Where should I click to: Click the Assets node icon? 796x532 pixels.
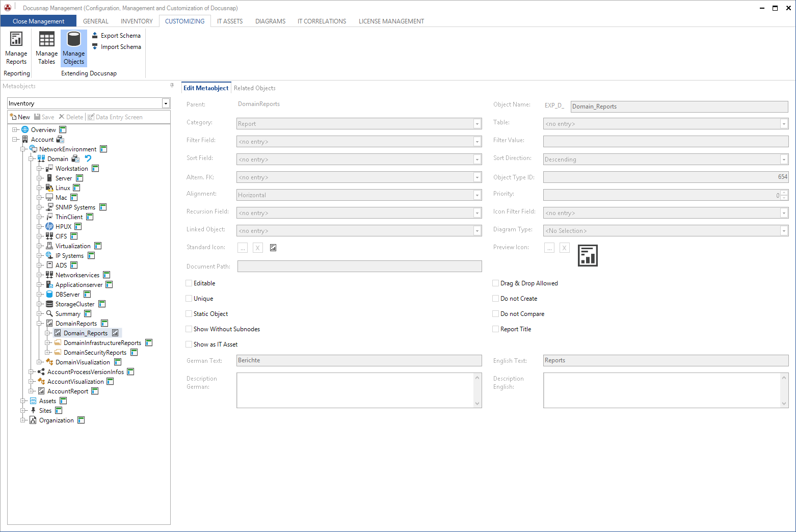tap(33, 401)
